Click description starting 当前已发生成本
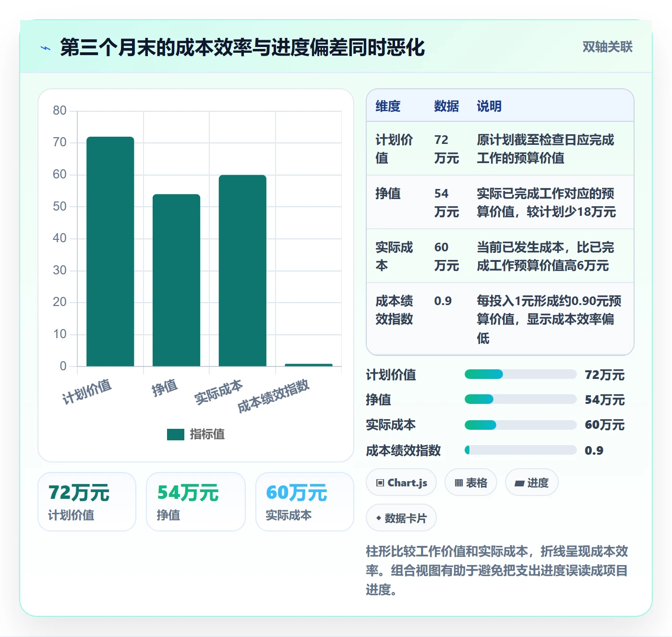Viewport: 672px width, 637px height. coord(545,256)
